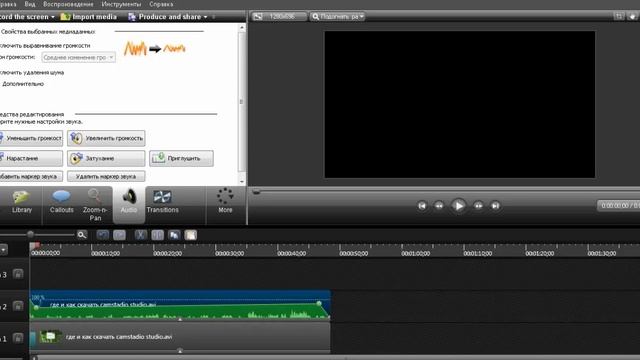Click timeline redo icon
The height and width of the screenshot is (360, 640).
point(120,235)
